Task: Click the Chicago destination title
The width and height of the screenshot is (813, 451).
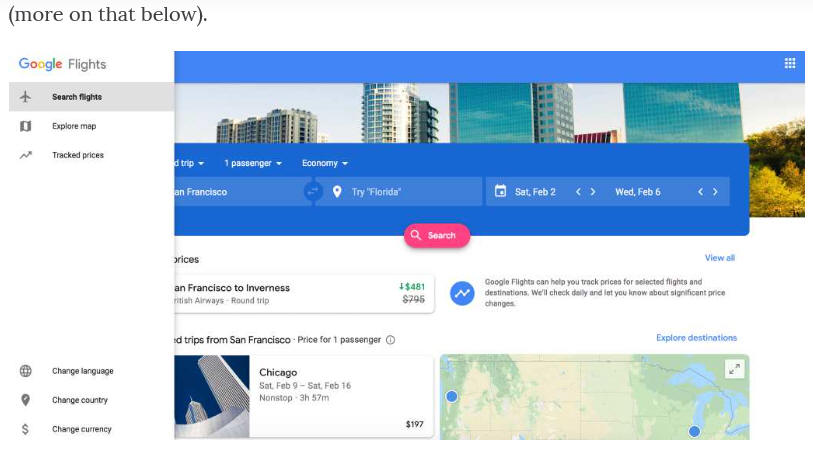Action: tap(278, 372)
